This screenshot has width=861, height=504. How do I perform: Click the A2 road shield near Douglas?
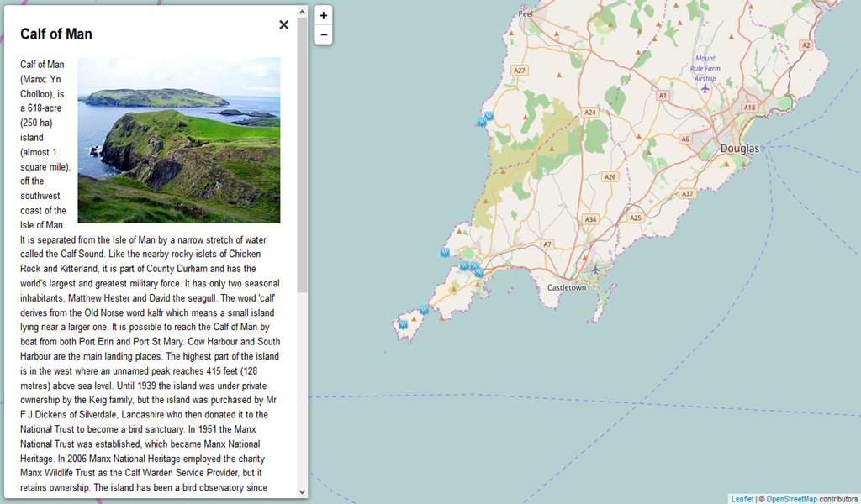[806, 45]
